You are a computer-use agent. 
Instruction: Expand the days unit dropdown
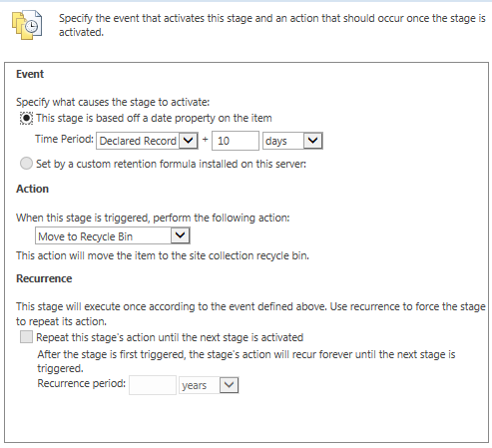click(x=292, y=141)
